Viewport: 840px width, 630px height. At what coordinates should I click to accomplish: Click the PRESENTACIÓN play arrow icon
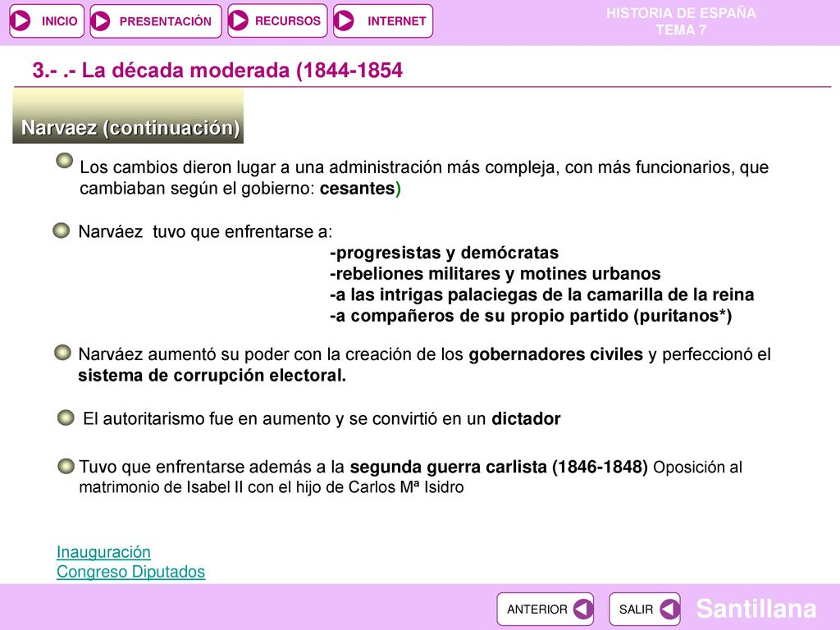pyautogui.click(x=101, y=21)
